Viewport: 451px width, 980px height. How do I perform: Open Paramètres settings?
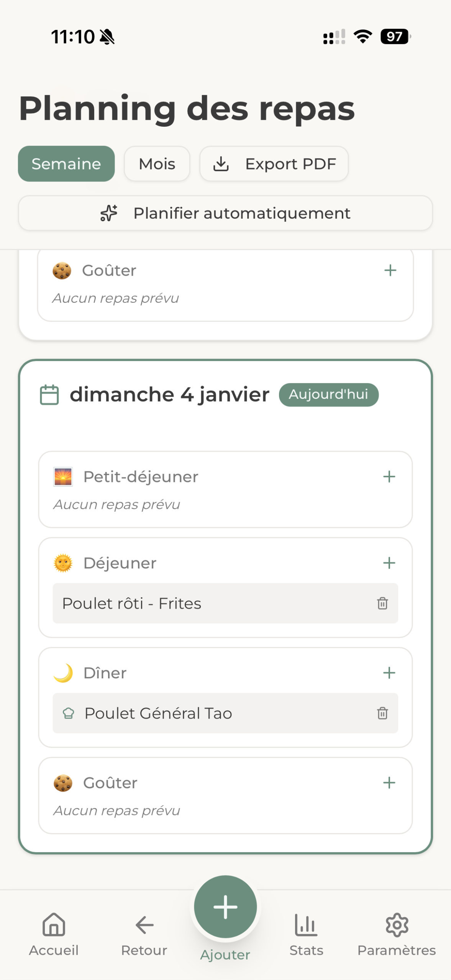point(397,933)
